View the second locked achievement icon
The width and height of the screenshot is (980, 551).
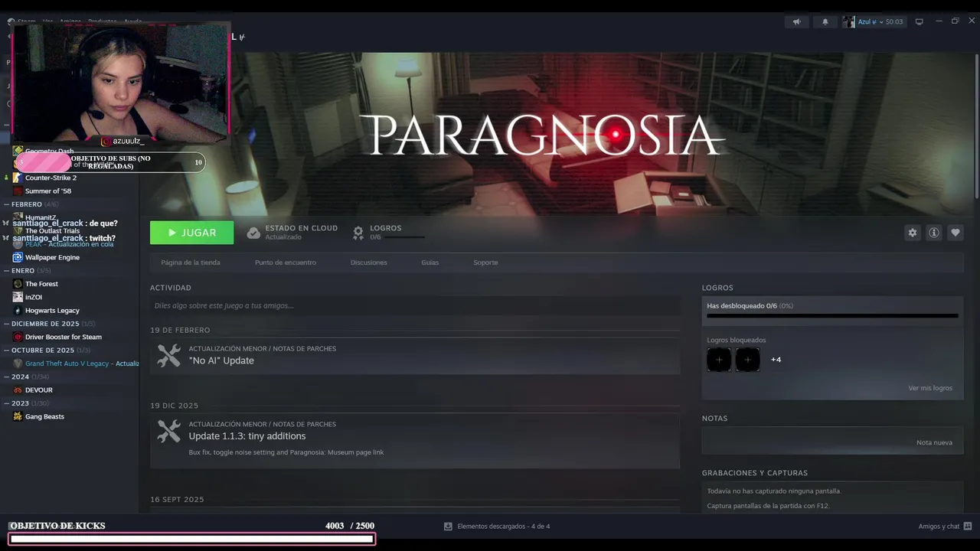click(747, 360)
